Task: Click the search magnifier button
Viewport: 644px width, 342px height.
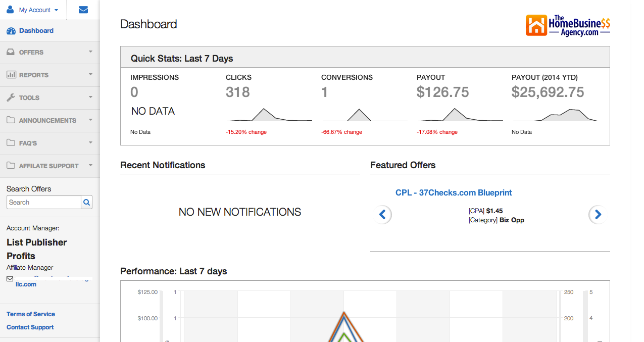Action: 87,202
